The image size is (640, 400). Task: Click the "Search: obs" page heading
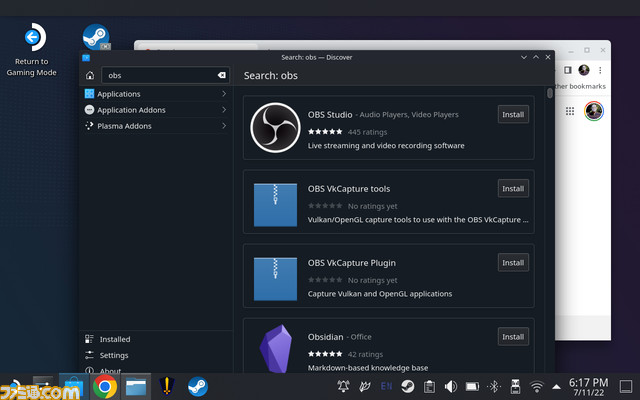point(271,76)
